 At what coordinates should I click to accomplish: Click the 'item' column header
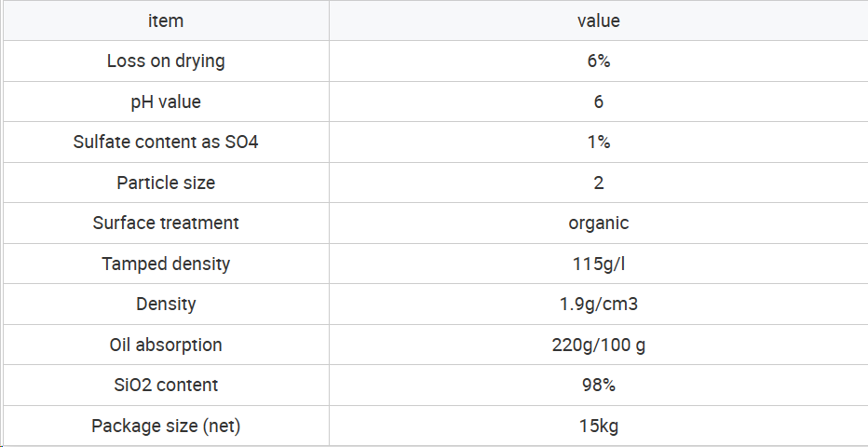(166, 20)
